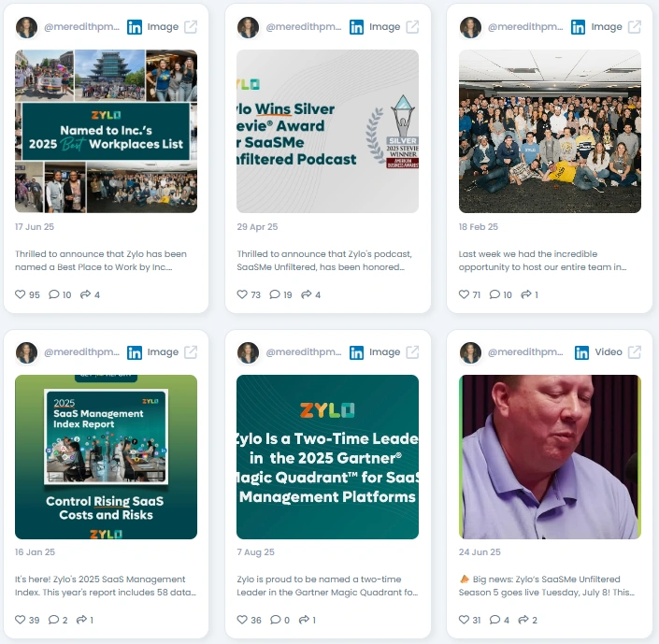
Task: Open team group photo thumbnail
Action: click(x=550, y=131)
